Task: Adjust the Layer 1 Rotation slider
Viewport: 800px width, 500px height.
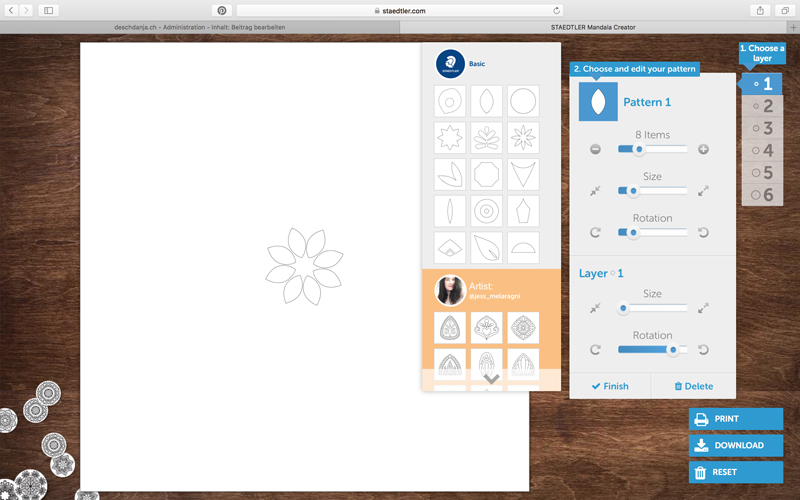Action: coord(673,350)
